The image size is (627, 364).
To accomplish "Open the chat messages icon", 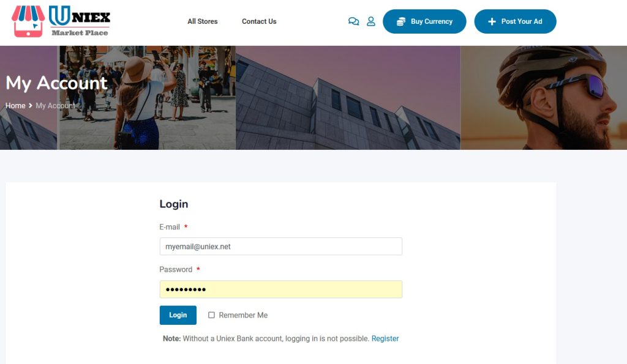I will (x=353, y=21).
